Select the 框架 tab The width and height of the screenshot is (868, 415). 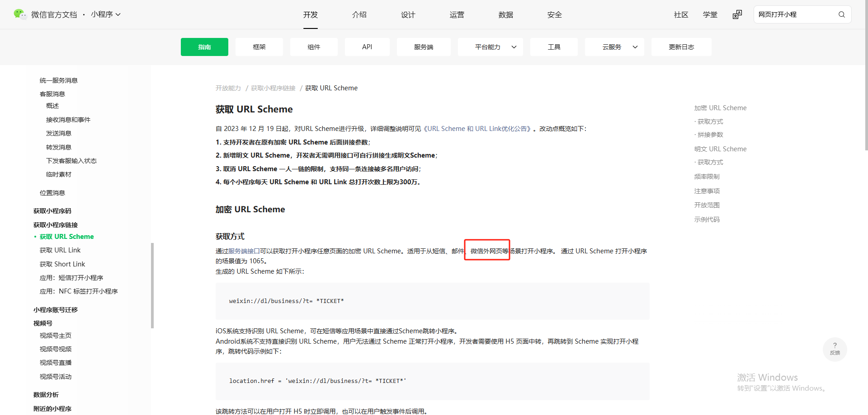[x=259, y=47]
